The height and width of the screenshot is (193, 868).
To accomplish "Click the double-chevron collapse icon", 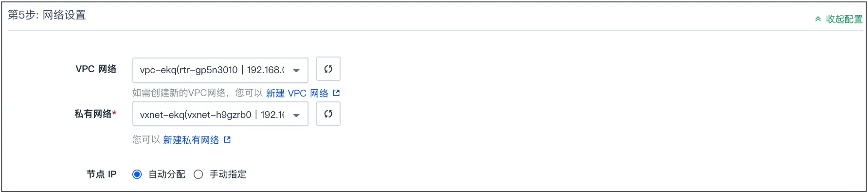I will [818, 19].
